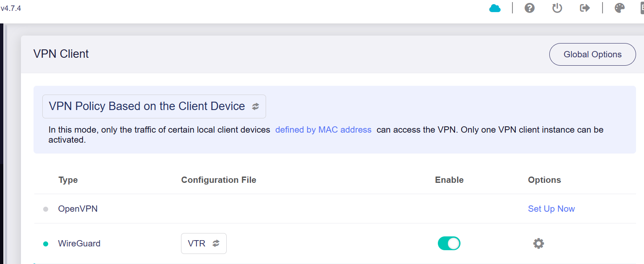Click the Configuration File column header

(x=219, y=180)
